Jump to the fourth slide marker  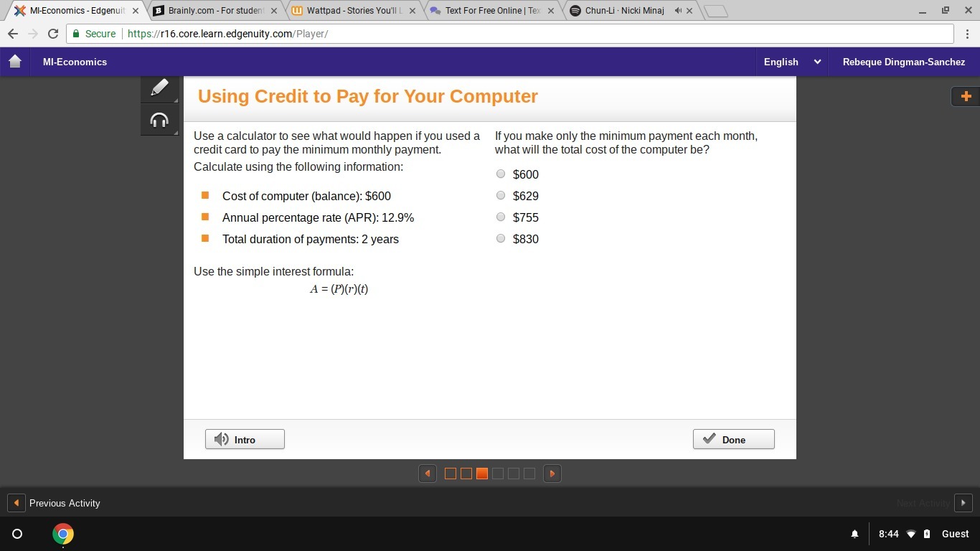(x=498, y=474)
